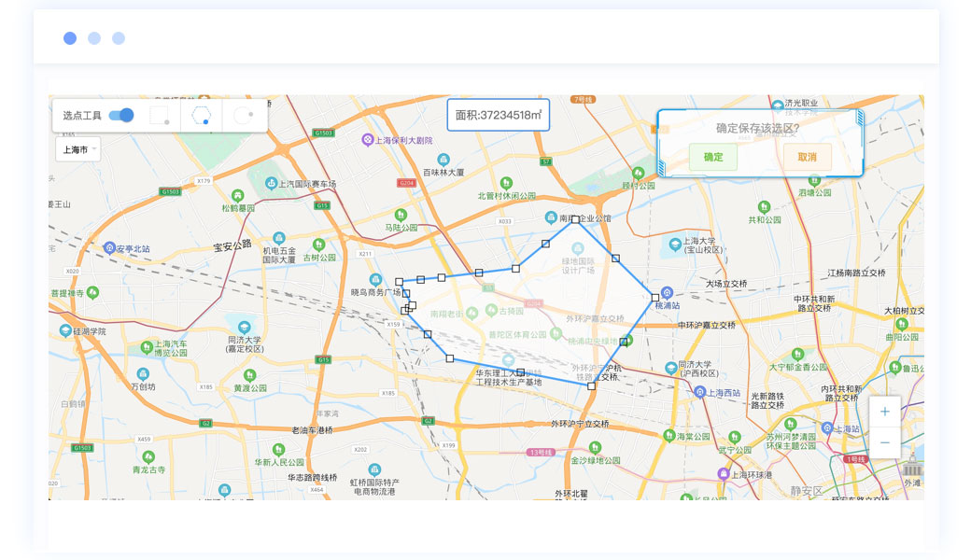Click the 万创坊 marker icon
Screen dimensions: 971x560
click(x=143, y=373)
